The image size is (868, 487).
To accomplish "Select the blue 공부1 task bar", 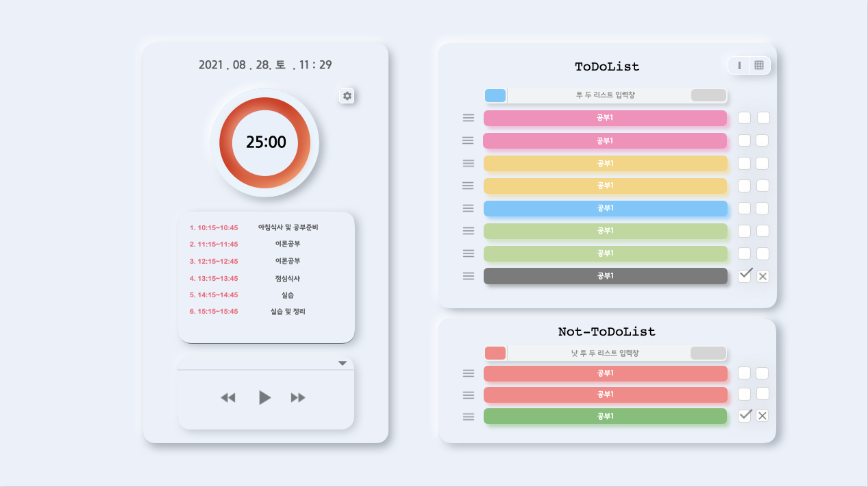I will click(606, 208).
